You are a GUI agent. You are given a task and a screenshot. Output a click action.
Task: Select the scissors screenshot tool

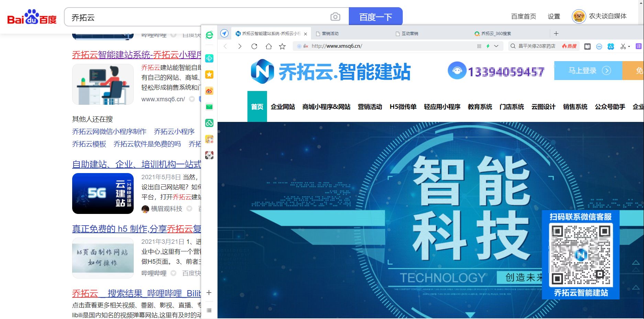coord(621,46)
